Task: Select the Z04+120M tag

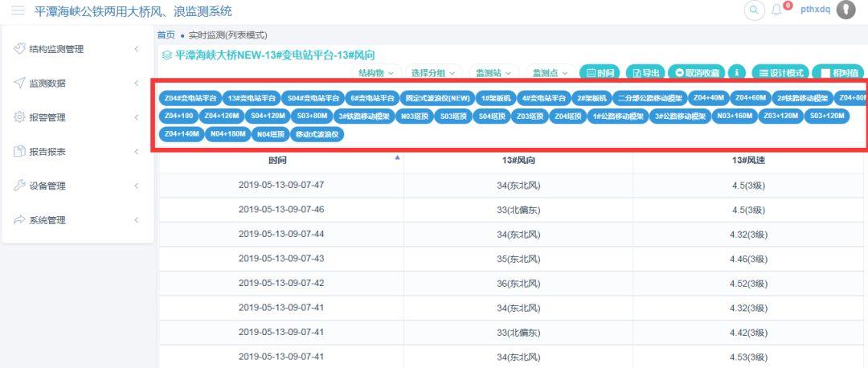Action: [x=221, y=117]
